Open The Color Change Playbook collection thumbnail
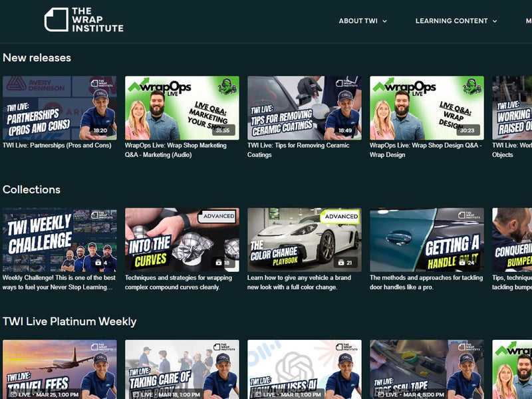Viewport: 532px width, 399px height. pos(305,240)
